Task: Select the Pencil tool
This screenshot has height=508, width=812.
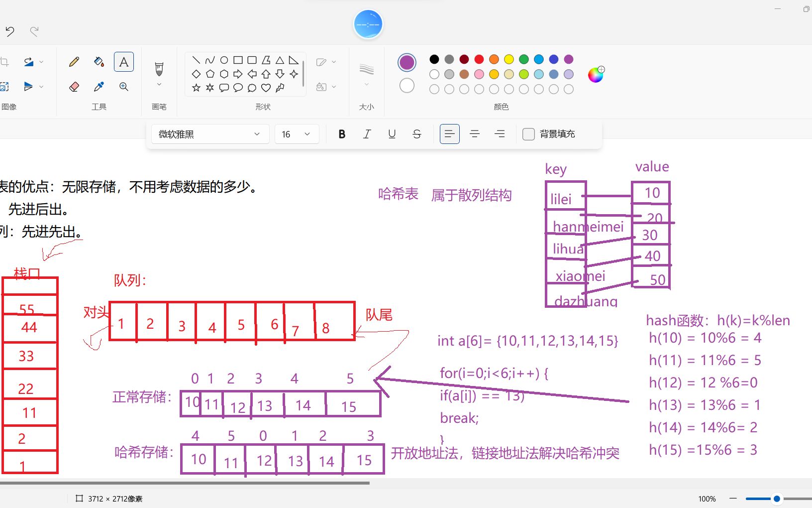Action: [x=74, y=62]
